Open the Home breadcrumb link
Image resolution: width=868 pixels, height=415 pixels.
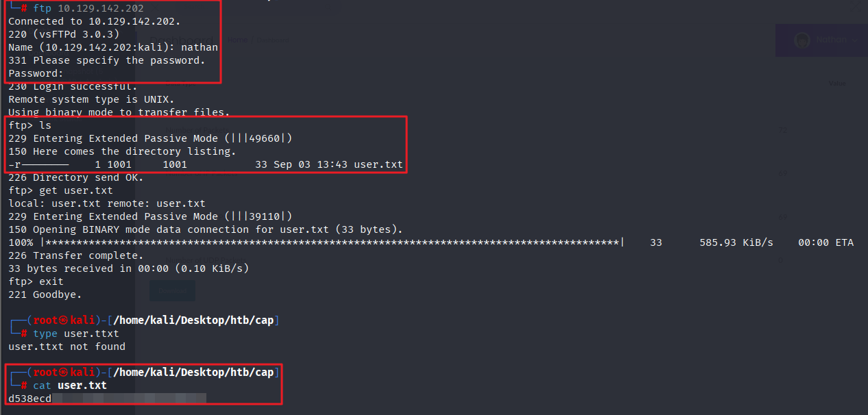pyautogui.click(x=238, y=40)
